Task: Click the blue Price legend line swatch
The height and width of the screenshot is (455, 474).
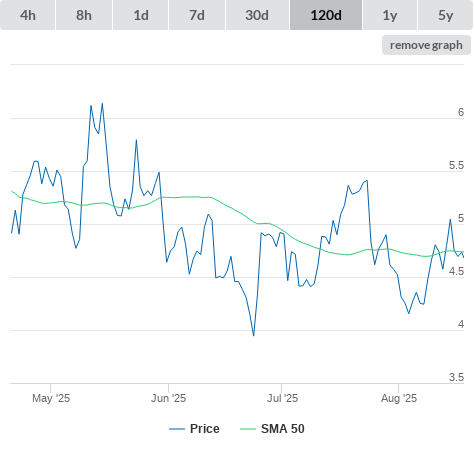Action: coord(177,429)
